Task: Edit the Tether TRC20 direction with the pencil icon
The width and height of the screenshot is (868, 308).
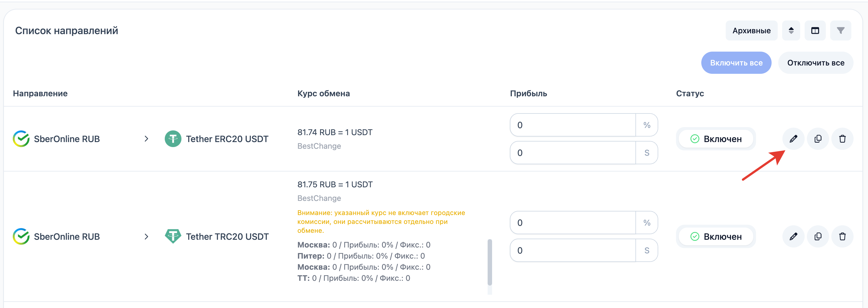Action: pyautogui.click(x=793, y=236)
